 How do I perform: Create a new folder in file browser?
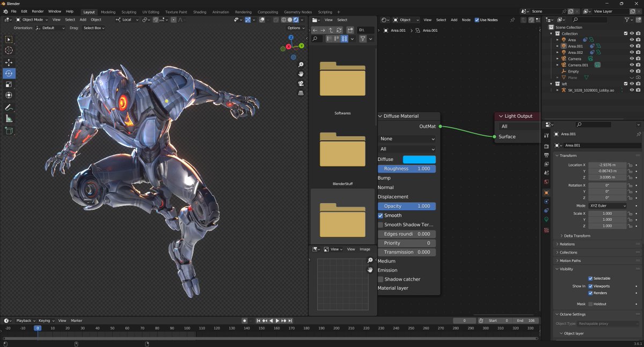[x=350, y=30]
